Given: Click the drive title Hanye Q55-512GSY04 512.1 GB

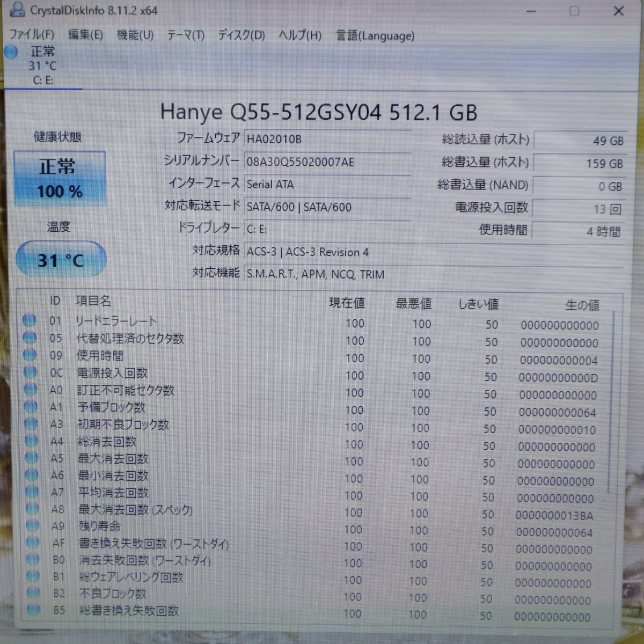Looking at the screenshot, I should (x=319, y=112).
